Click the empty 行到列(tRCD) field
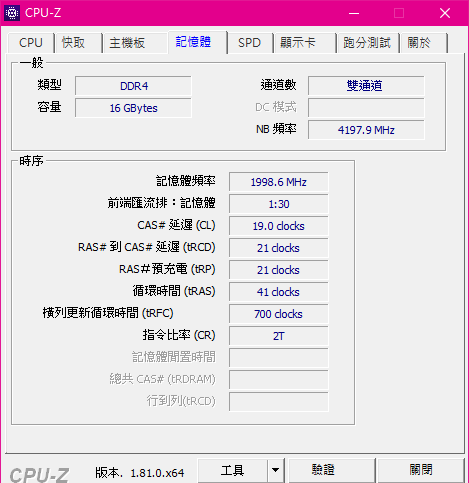469x483 pixels. pos(279,402)
